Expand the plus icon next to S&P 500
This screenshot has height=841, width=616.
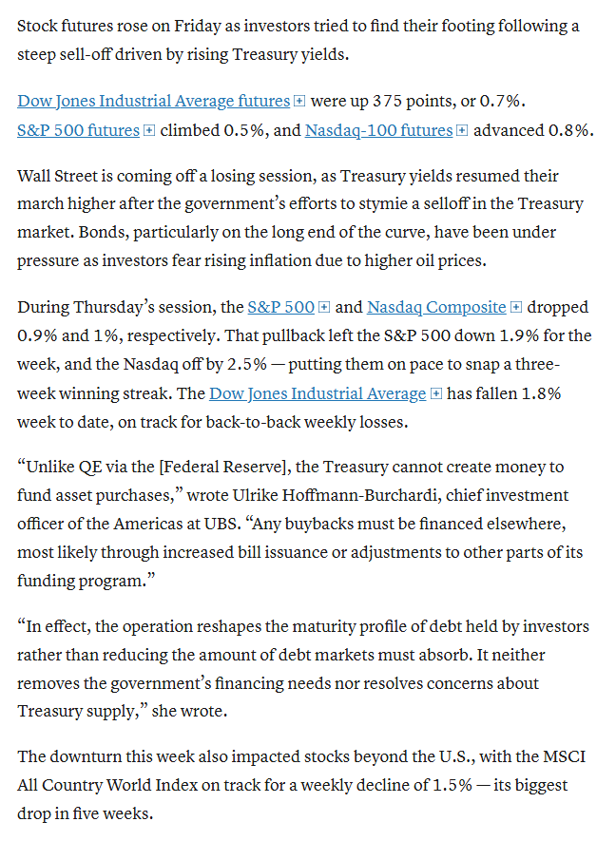(x=323, y=307)
